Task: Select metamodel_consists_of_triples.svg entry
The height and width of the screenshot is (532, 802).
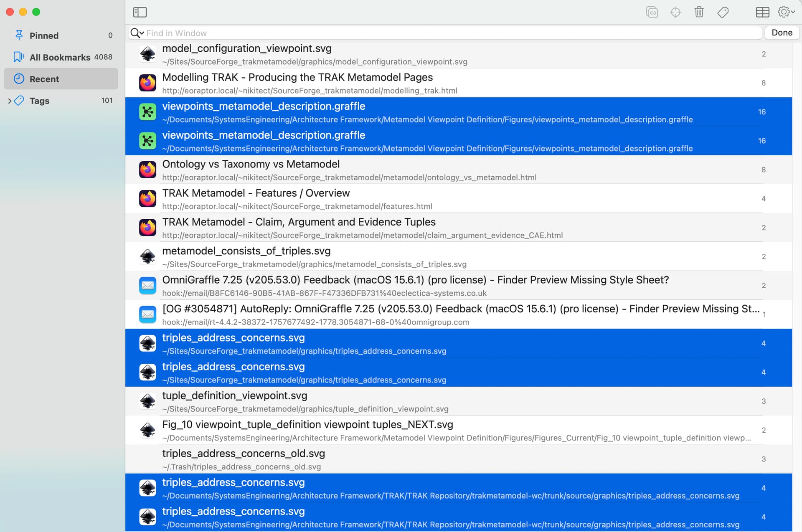Action: tap(246, 251)
